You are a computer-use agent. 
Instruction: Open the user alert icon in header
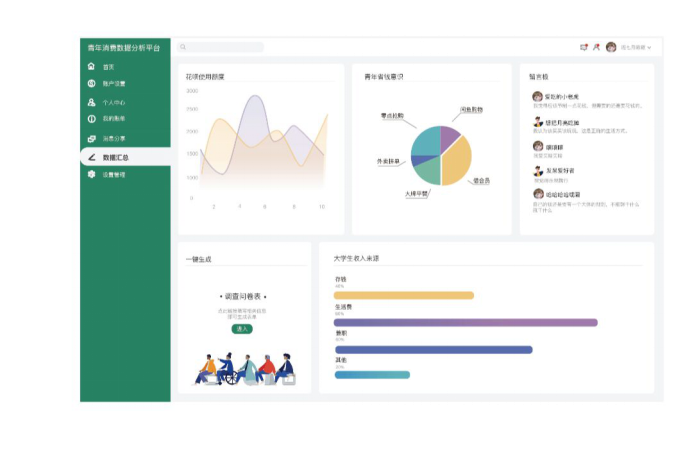pyautogui.click(x=596, y=47)
